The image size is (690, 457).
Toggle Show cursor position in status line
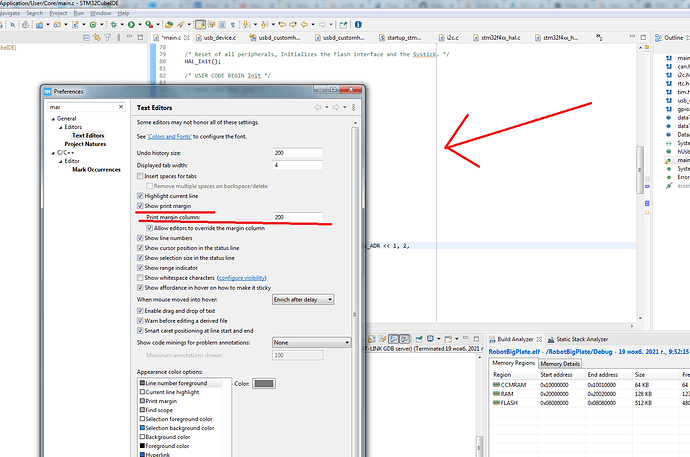[140, 248]
